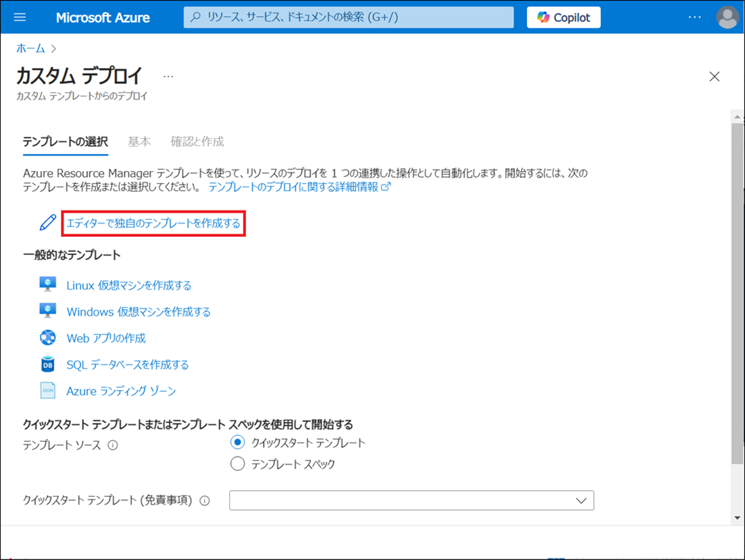Screen dimensions: 745x560
Task: Open the top bar ellipsis overflow menu
Action: point(694,17)
